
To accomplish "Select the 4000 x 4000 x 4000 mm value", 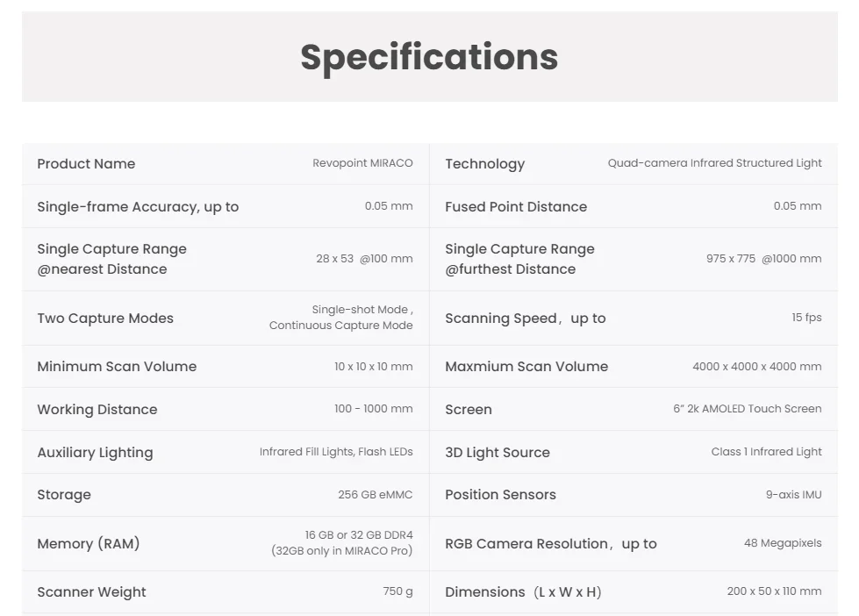I will coord(756,367).
